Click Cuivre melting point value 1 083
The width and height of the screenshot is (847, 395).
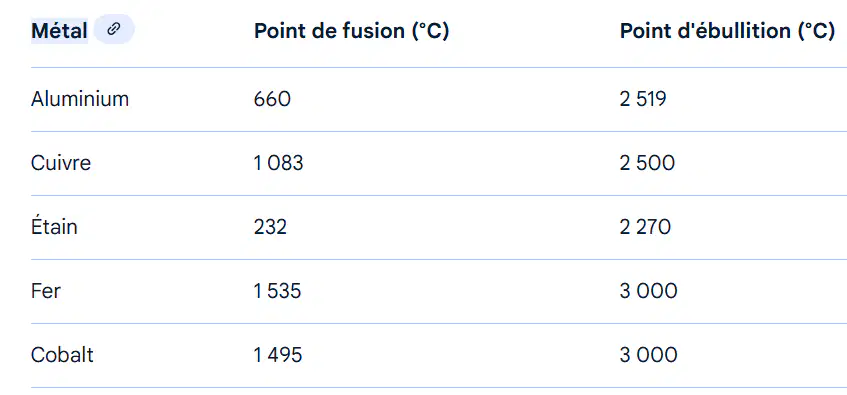(x=278, y=163)
